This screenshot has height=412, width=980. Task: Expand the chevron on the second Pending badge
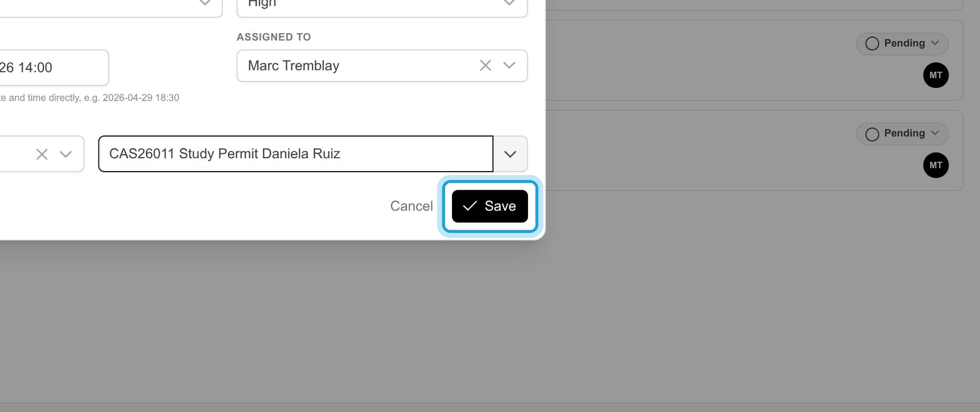[935, 133]
